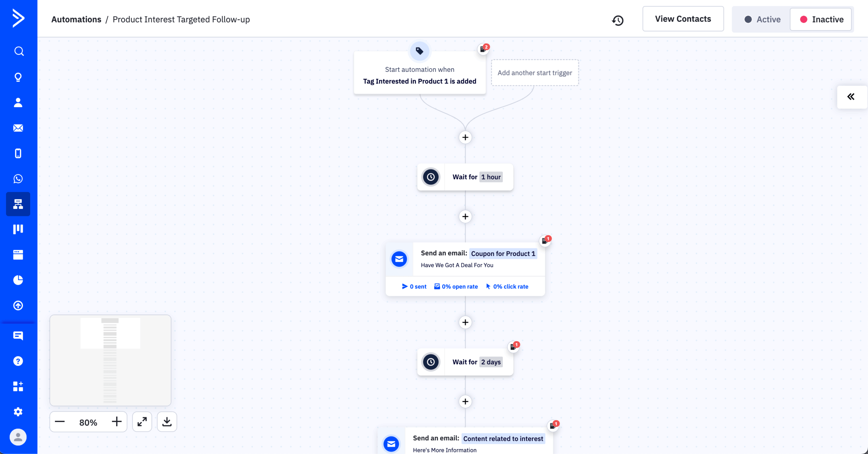Edit the Wait for 2 days step
The width and height of the screenshot is (868, 454).
pyautogui.click(x=465, y=362)
